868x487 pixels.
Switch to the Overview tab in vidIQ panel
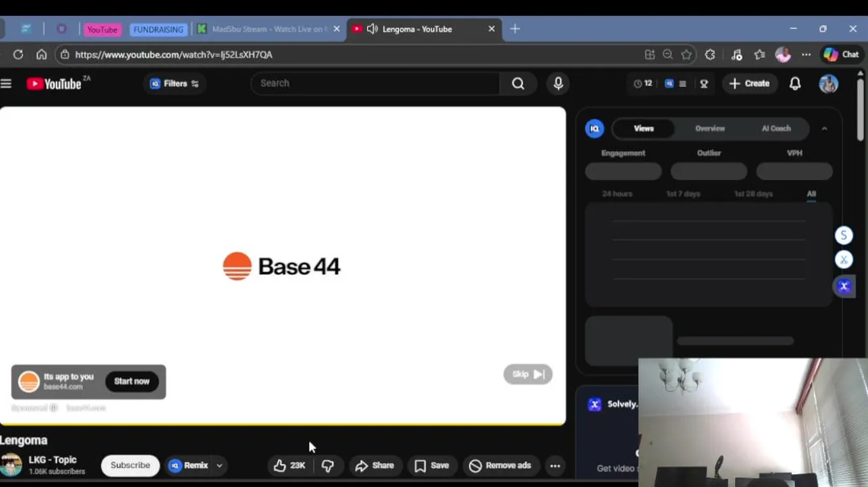(710, 129)
